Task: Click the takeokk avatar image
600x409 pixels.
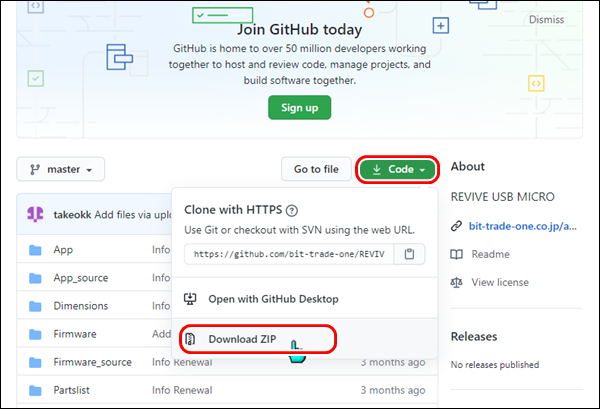Action: (x=35, y=214)
